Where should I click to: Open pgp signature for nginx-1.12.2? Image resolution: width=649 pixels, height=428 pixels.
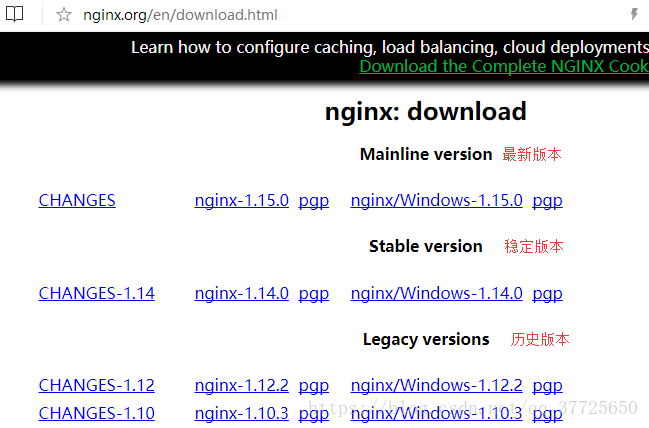[x=314, y=387]
